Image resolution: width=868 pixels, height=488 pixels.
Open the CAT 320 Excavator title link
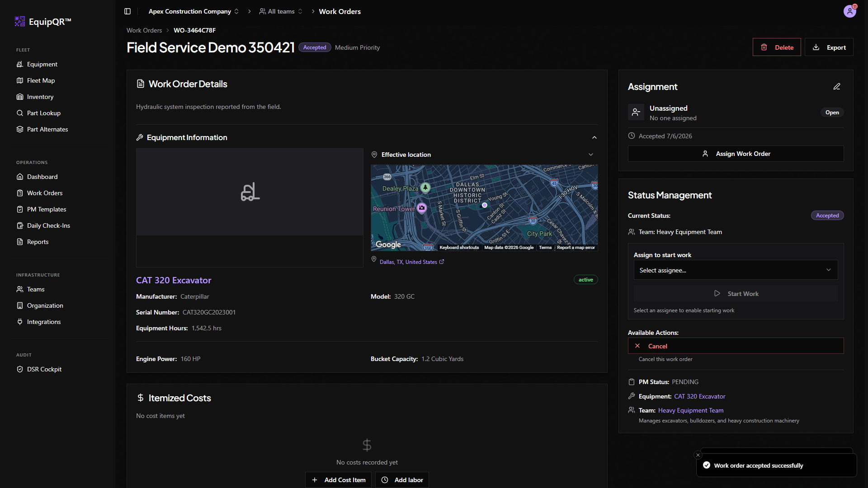click(174, 280)
